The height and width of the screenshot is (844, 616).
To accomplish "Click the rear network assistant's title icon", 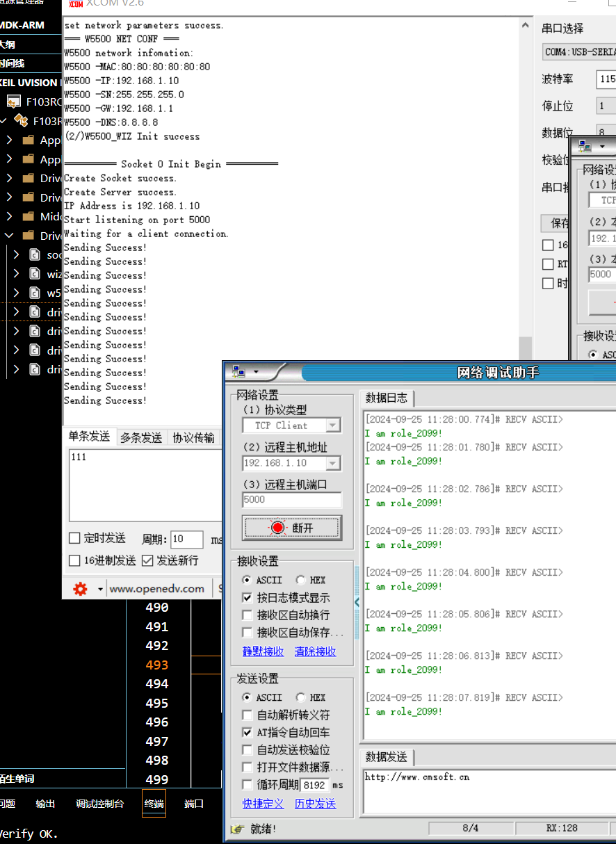I will pyautogui.click(x=585, y=147).
